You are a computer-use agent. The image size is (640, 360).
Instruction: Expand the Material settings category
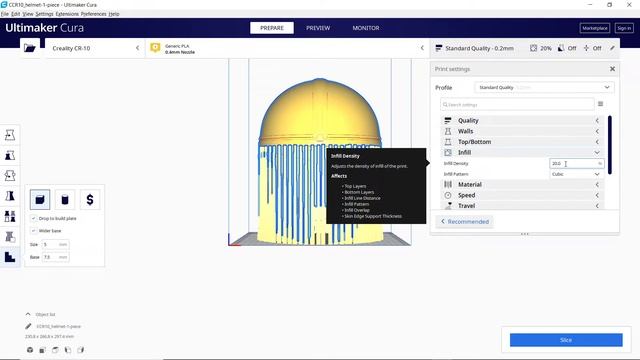[x=522, y=184]
